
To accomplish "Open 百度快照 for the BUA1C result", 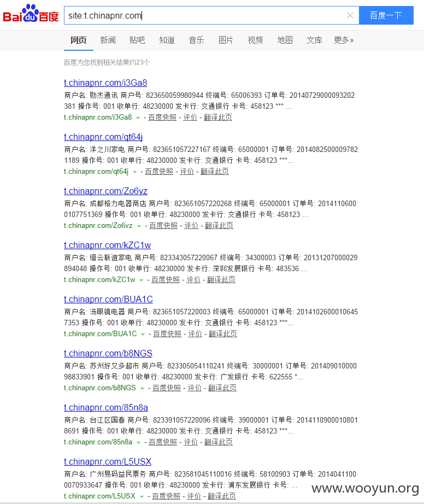I will tap(167, 333).
